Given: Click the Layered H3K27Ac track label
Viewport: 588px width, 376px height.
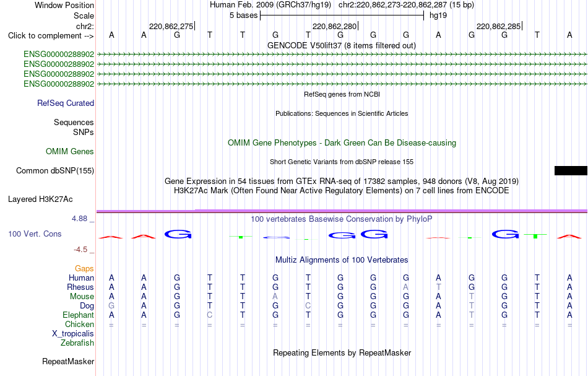Looking at the screenshot, I should [40, 199].
